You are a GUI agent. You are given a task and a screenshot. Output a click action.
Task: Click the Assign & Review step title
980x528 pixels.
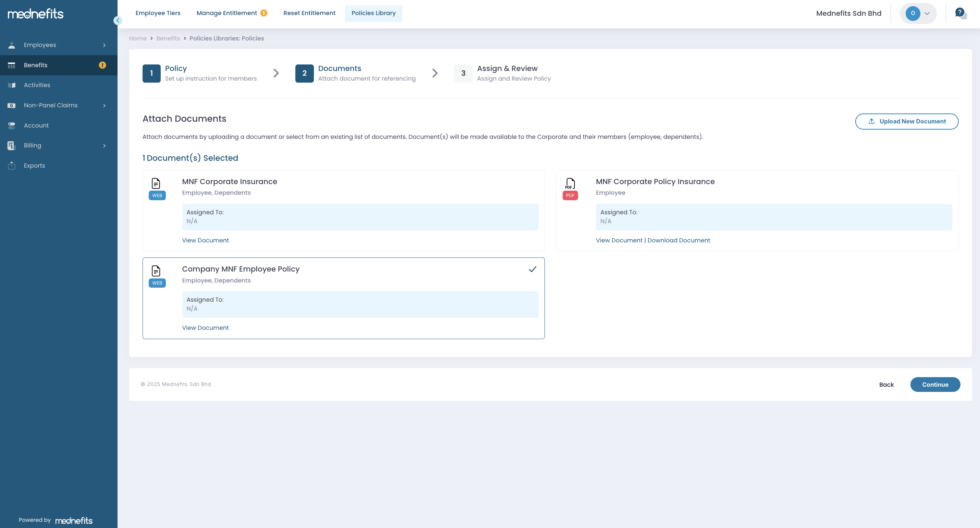[x=507, y=69]
